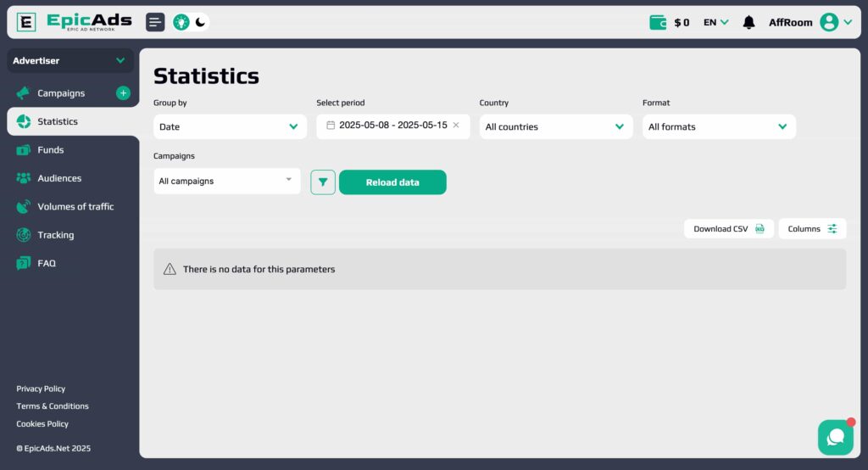Click the EpicAds logo

pyautogui.click(x=75, y=22)
